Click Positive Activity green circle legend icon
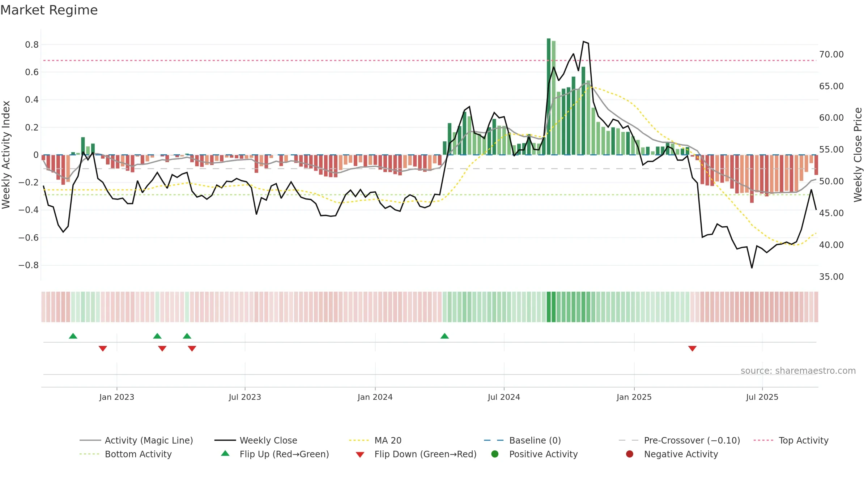This screenshot has width=868, height=488. point(495,454)
